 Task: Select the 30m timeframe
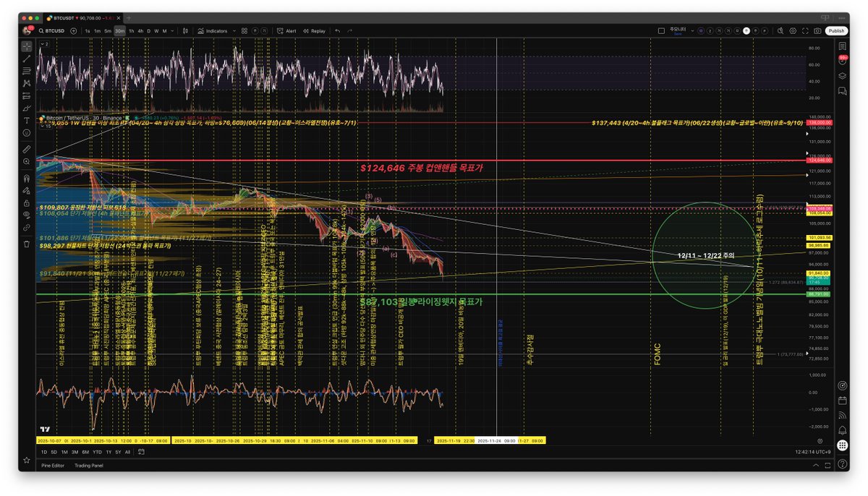click(x=119, y=31)
